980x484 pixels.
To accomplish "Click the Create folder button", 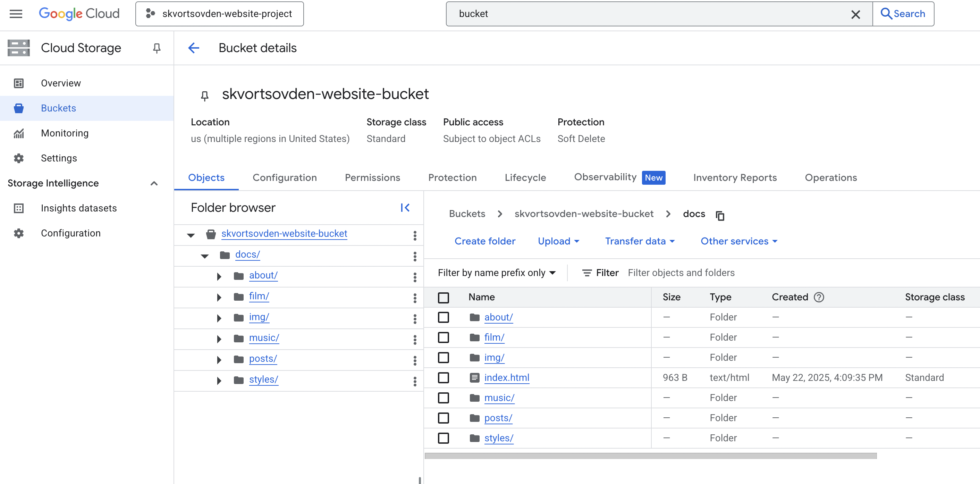I will [485, 241].
